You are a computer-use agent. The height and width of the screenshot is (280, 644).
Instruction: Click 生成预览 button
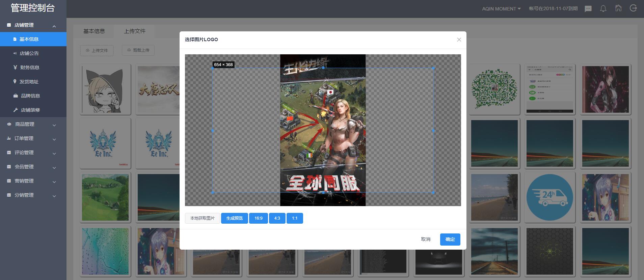pyautogui.click(x=234, y=218)
